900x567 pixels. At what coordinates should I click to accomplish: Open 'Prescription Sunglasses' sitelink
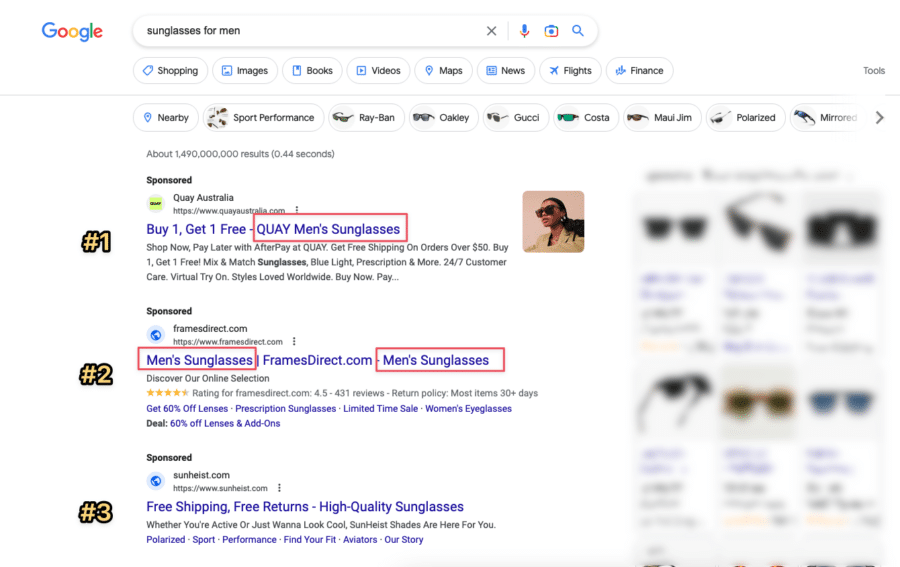pos(285,409)
